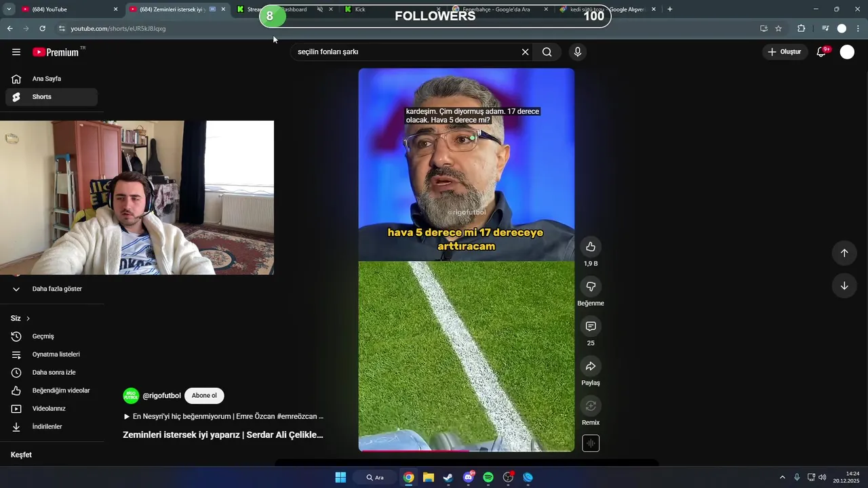Open the @rigofutbol channel link
Image resolution: width=868 pixels, height=488 pixels.
[x=162, y=396]
